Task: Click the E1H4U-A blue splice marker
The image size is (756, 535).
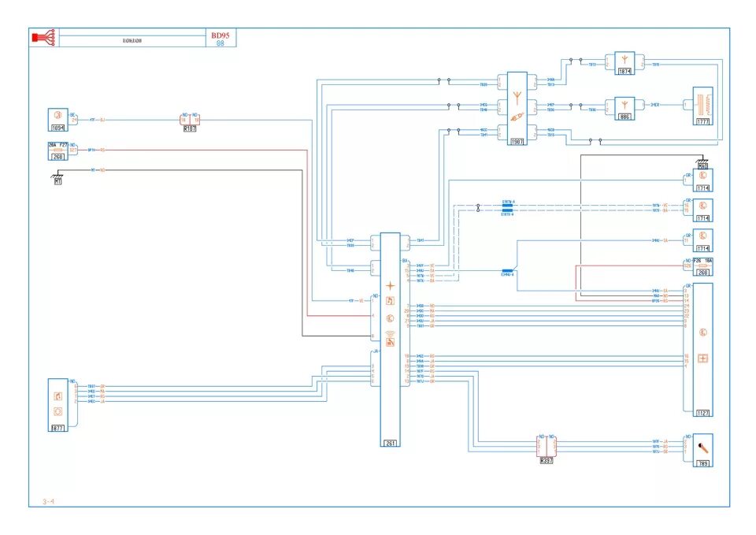Action: (507, 271)
